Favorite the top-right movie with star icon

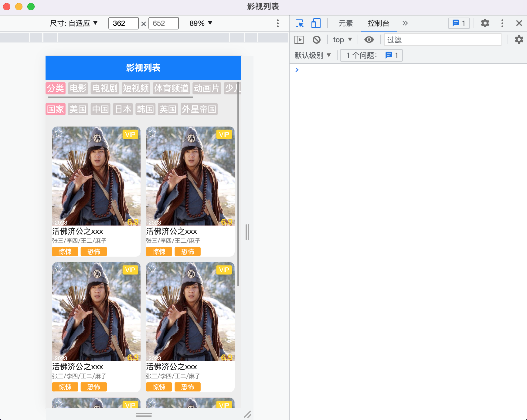152,133
